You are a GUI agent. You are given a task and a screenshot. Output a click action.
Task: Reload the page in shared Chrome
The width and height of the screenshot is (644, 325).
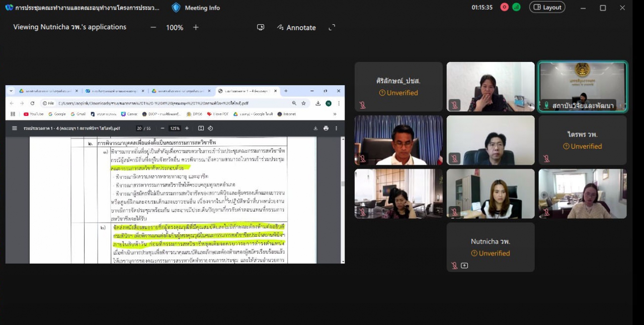point(31,103)
